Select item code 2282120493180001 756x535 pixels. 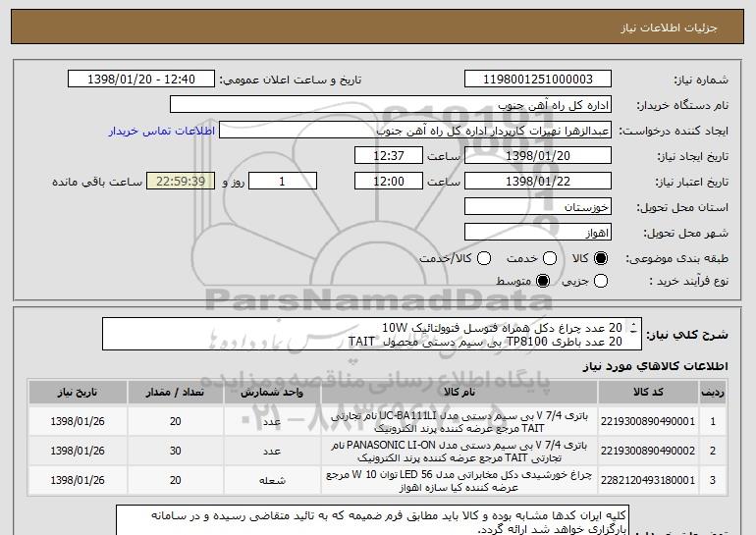648,480
